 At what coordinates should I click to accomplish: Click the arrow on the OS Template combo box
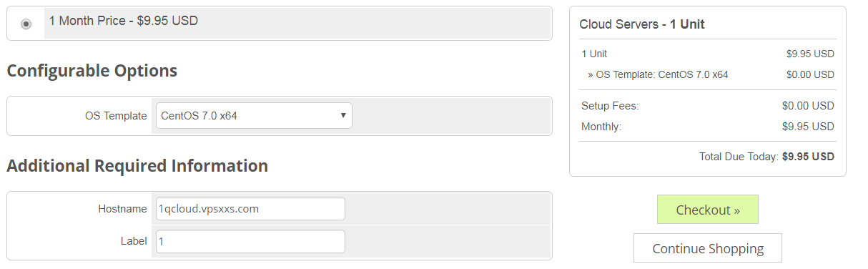coord(343,115)
